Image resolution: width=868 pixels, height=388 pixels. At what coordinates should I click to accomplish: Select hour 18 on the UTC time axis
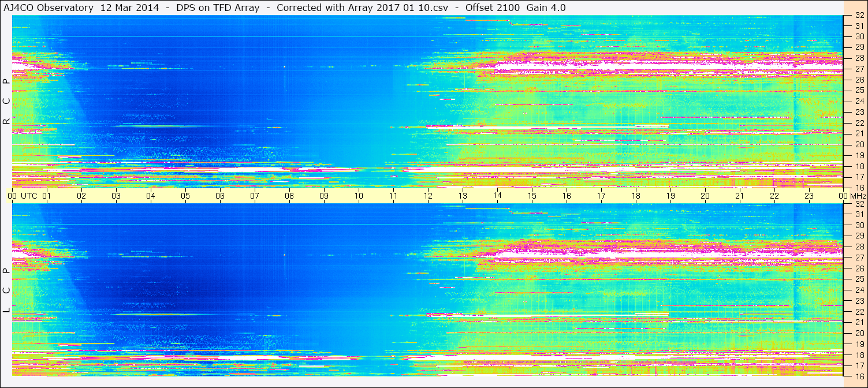pos(636,196)
